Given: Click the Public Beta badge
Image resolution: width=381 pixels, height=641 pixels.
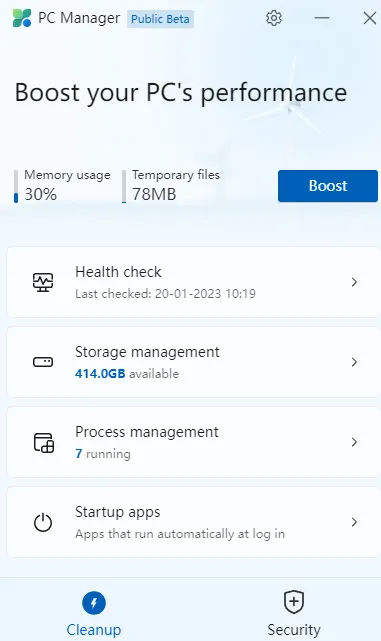Looking at the screenshot, I should pos(160,19).
